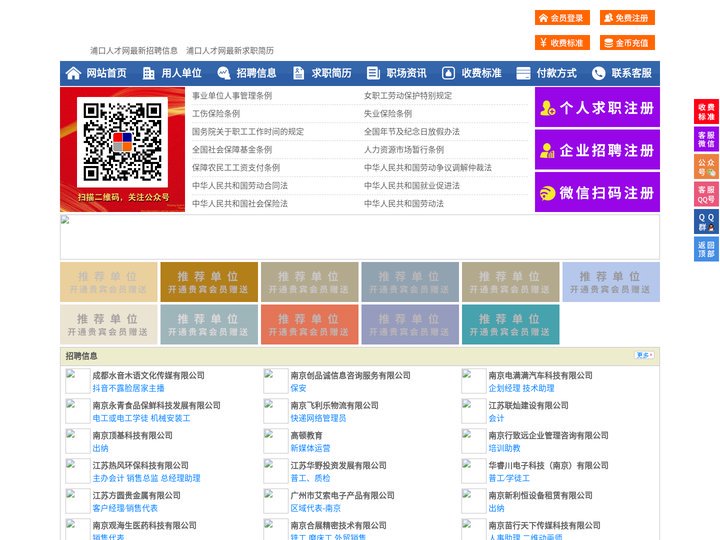Screen dimensions: 720x540
Task: Click the document icon beside 求职简历
Action: [298, 73]
